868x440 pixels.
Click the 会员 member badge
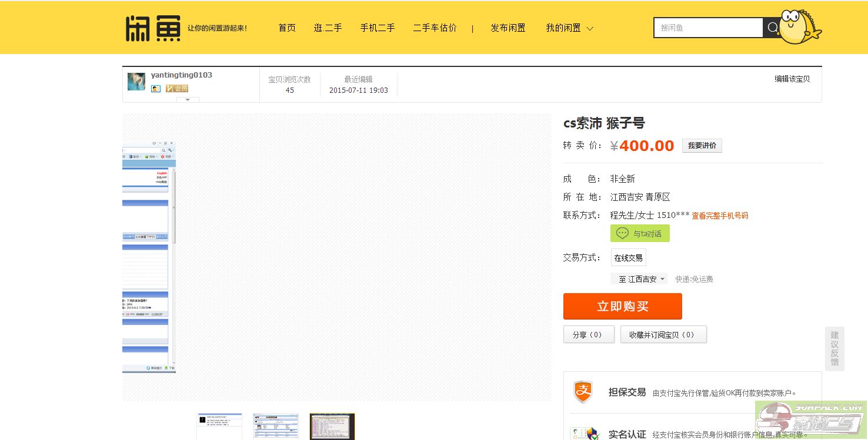(x=177, y=88)
